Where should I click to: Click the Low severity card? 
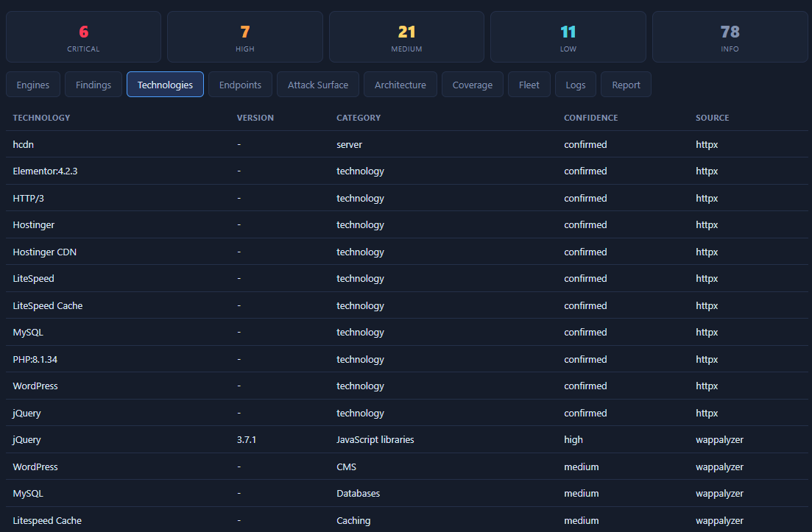coord(568,37)
